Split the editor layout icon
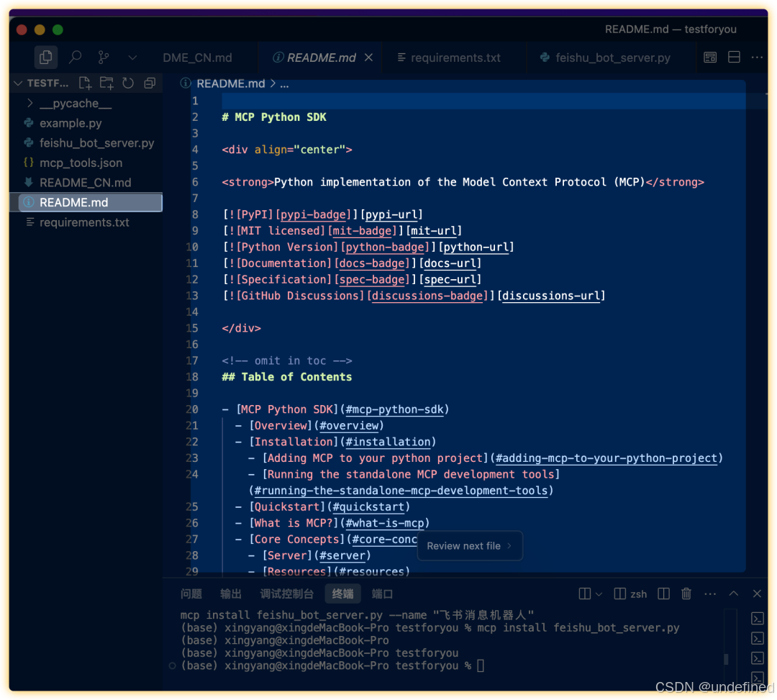 pyautogui.click(x=734, y=57)
